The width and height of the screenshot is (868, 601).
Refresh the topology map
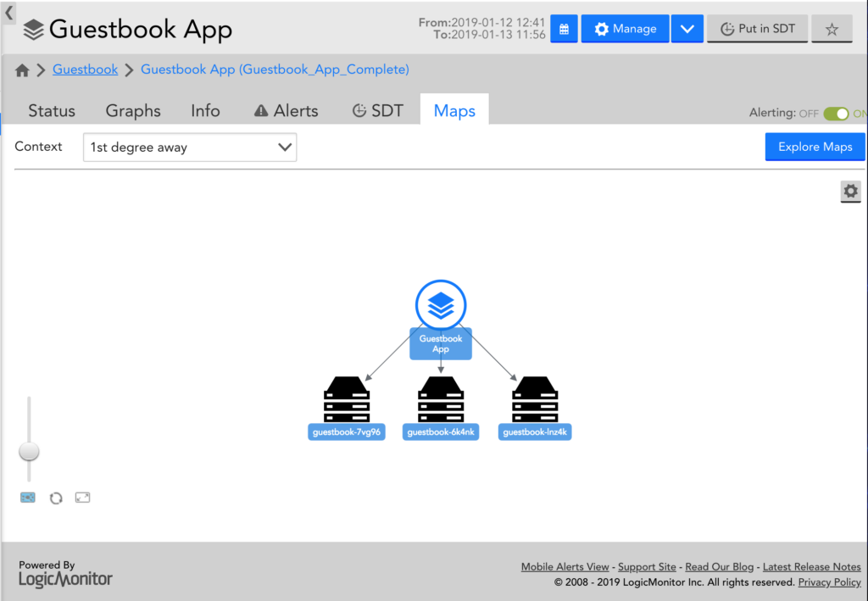pyautogui.click(x=55, y=498)
